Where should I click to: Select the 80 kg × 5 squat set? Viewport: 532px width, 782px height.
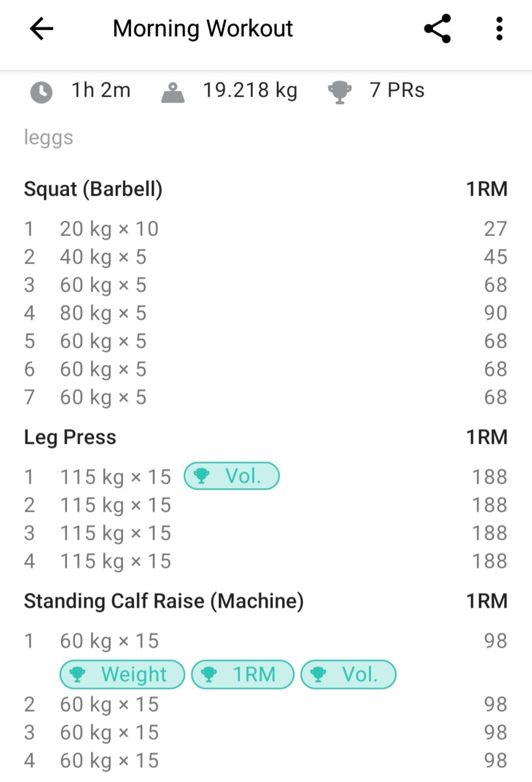pos(103,313)
